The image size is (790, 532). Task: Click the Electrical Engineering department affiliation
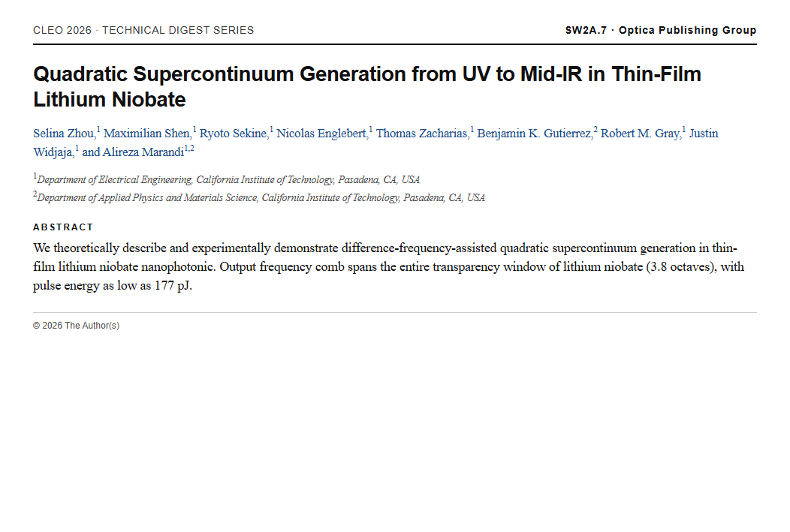pos(227,179)
